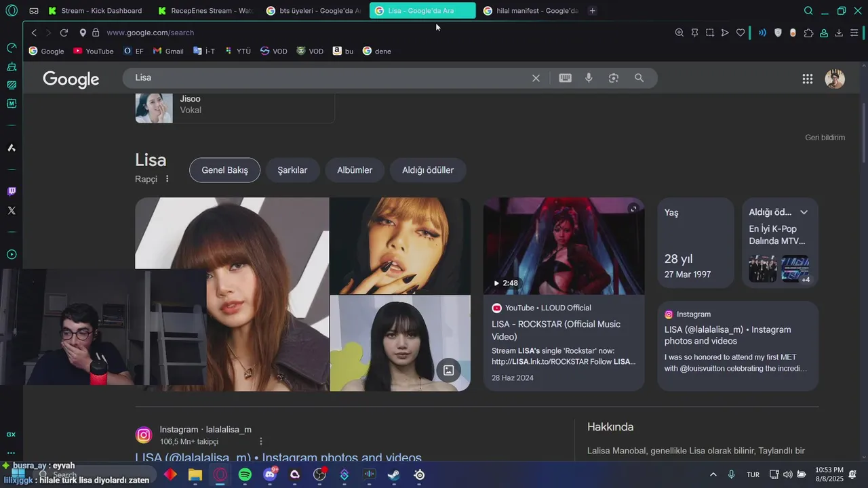Open YTÜ bookmark
Screen dimensions: 868x488
(x=237, y=51)
